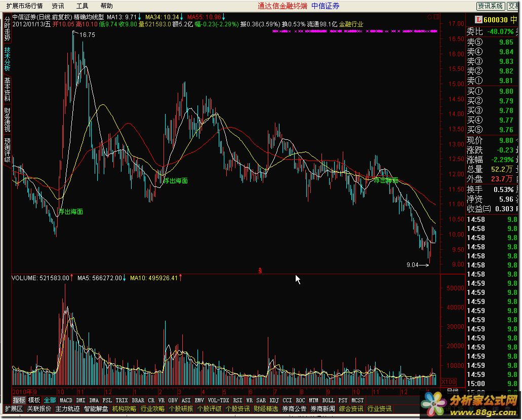Switch to the CCI indicator
The height and width of the screenshot is (420, 522).
287,400
